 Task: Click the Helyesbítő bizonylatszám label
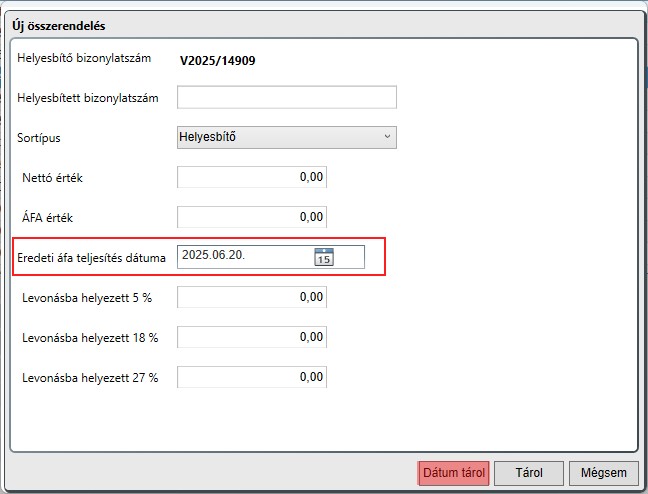coord(84,58)
